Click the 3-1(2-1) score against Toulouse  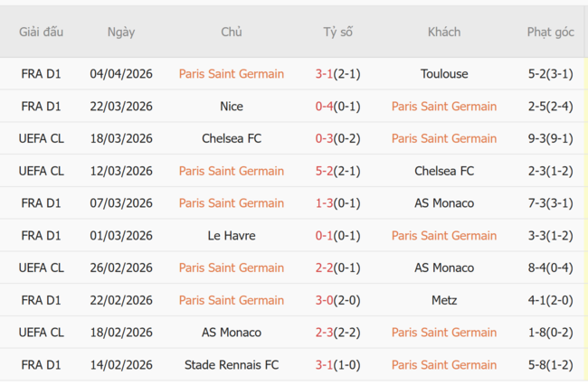(337, 74)
